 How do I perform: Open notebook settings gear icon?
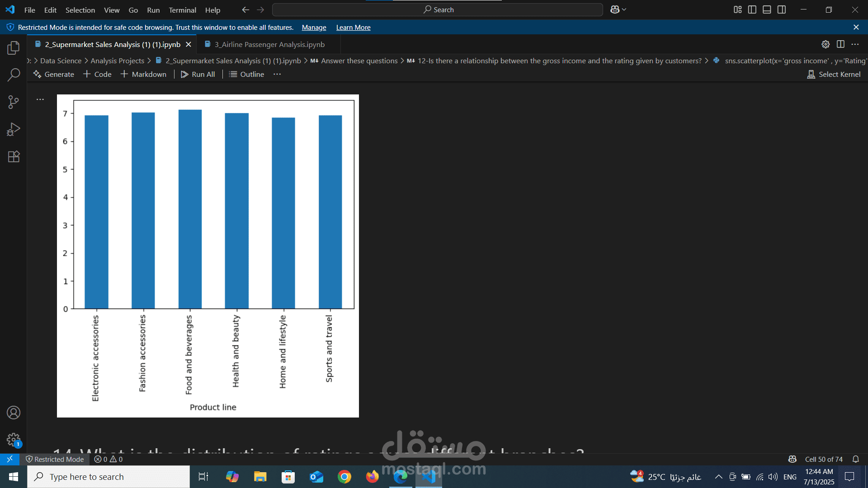point(826,44)
